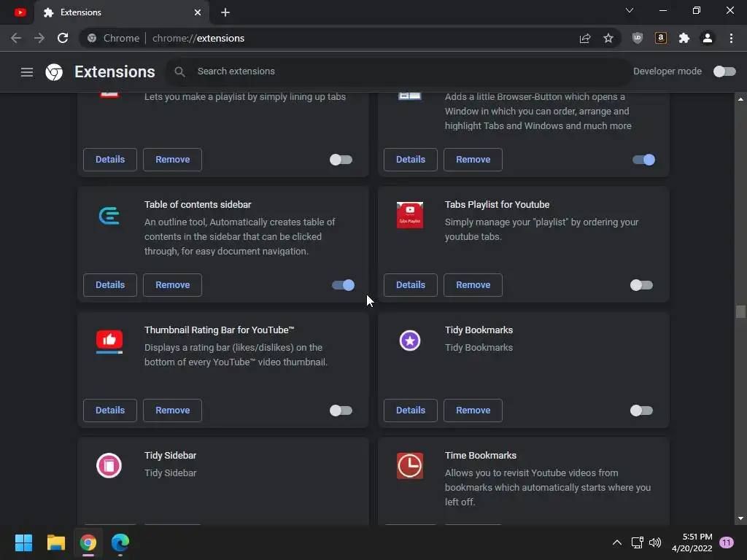Open Details for Table of contents sidebar
747x560 pixels.
point(110,285)
